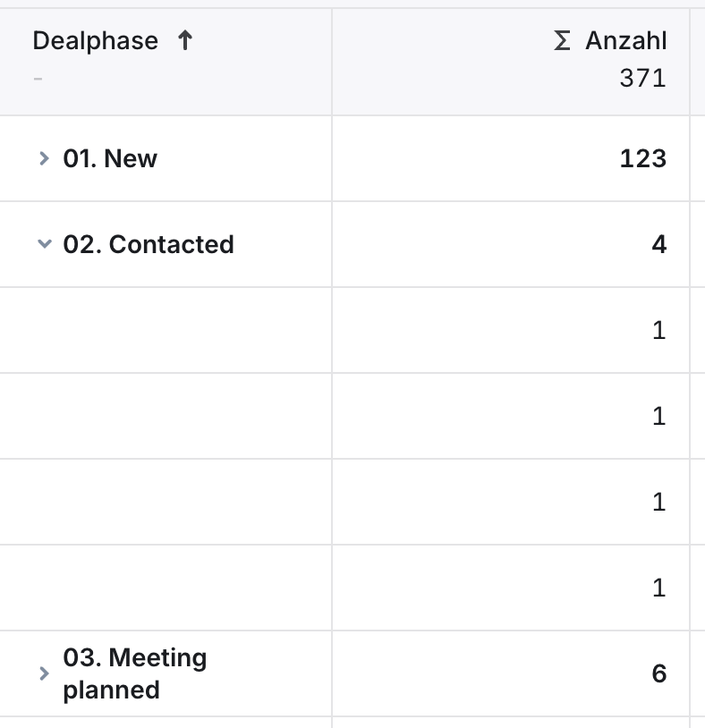
Task: Collapse the 02. Contacted group chevron
Action: click(x=44, y=244)
